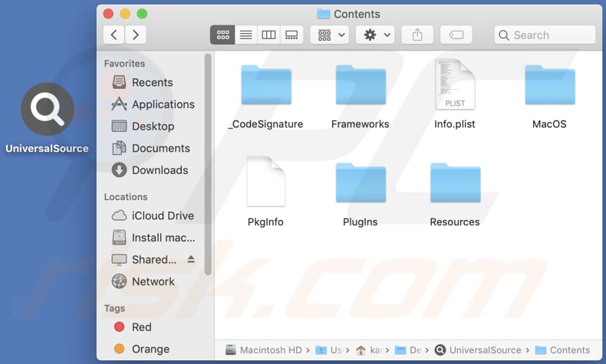Click UniversalSource in the path bar
The height and width of the screenshot is (364, 606).
(x=484, y=350)
